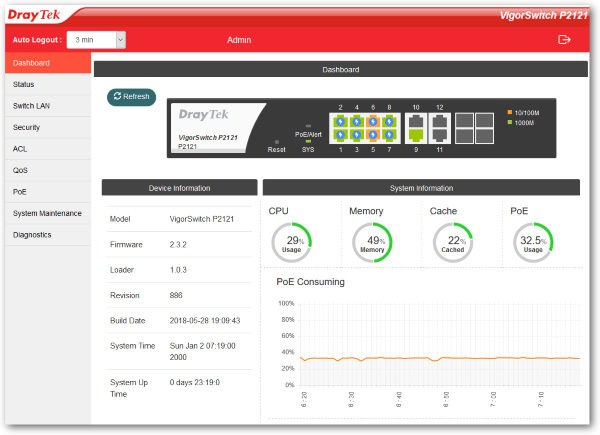Select port 8 on the switch panel
This screenshot has width=600, height=435.
point(389,122)
